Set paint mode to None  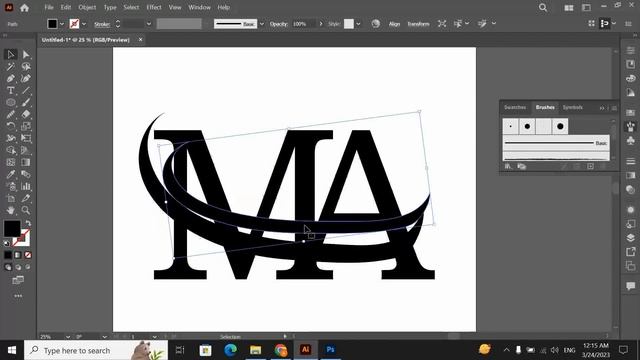(x=28, y=255)
